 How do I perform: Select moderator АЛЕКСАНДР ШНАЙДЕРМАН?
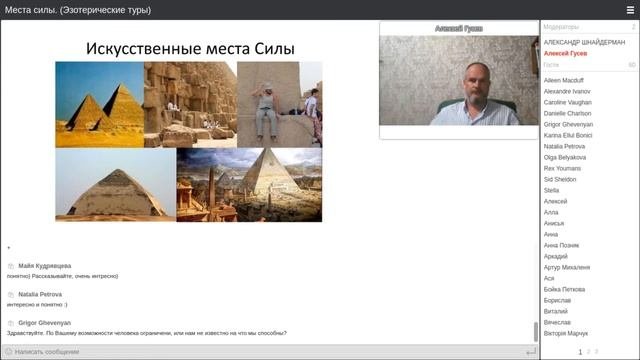584,42
